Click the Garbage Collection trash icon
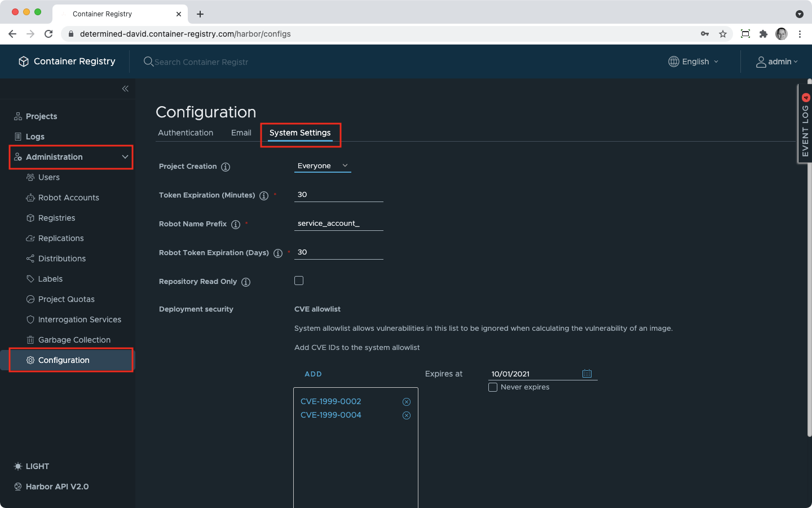Viewport: 812px width, 508px height. (30, 340)
